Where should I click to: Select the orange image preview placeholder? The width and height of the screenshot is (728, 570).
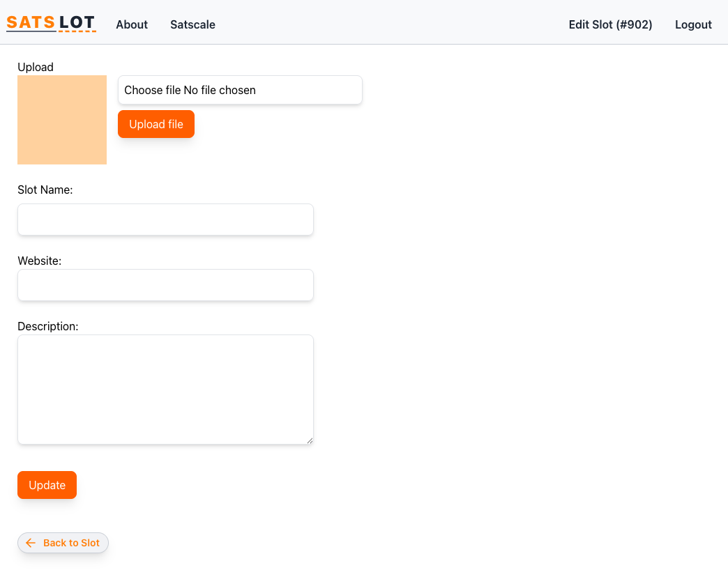62,120
